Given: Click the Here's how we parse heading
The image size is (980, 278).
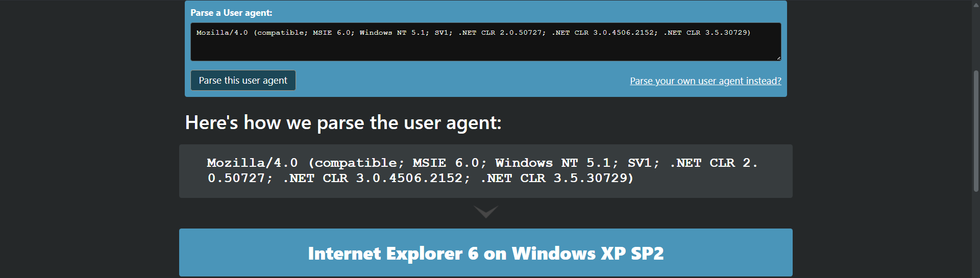Looking at the screenshot, I should click(x=343, y=123).
